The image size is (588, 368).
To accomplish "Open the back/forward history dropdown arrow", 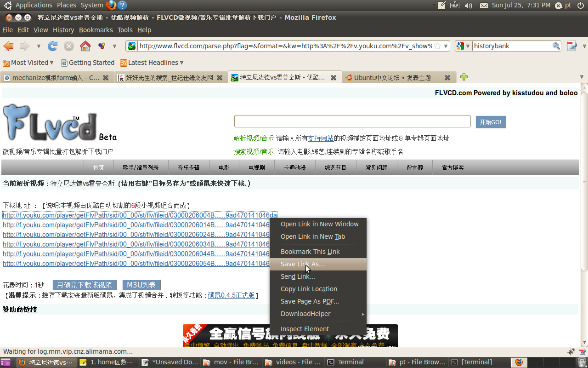I will 39,46.
